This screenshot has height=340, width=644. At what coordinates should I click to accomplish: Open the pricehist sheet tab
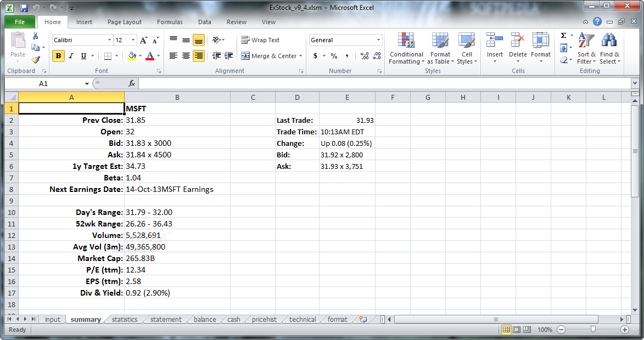coord(264,319)
